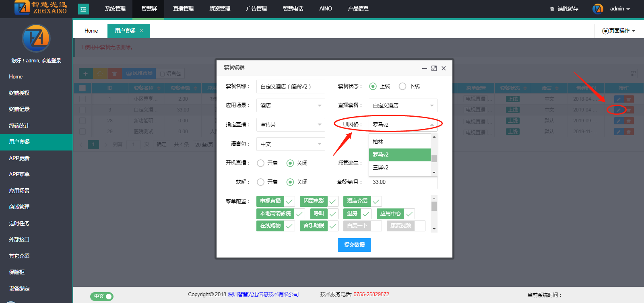Close the 用户套餐 tab with its X icon
This screenshot has width=644, height=303.
141,31
